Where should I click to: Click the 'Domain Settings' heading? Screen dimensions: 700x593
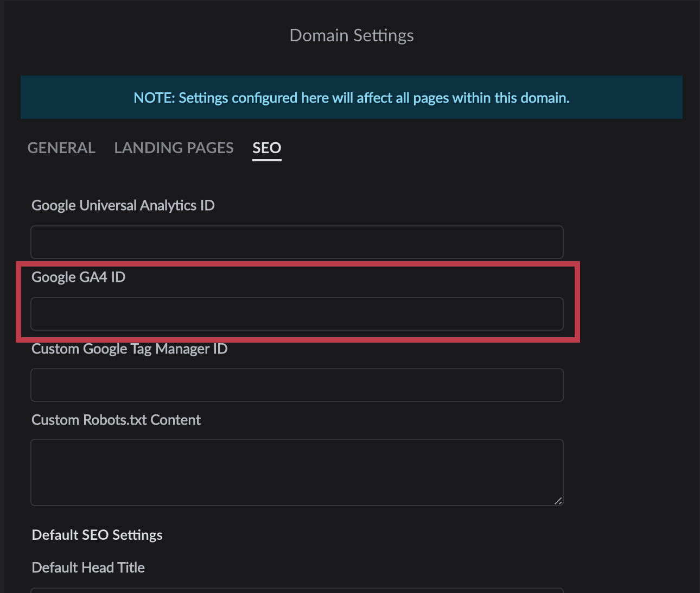[x=352, y=35]
